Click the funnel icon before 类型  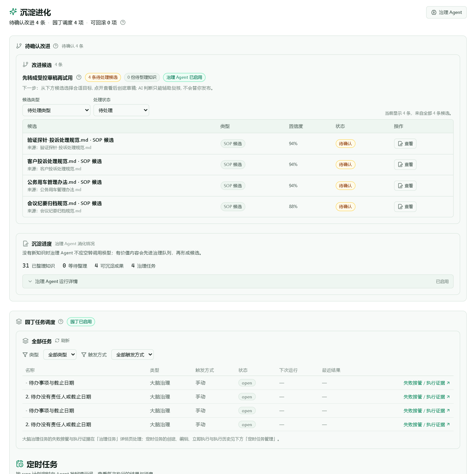click(25, 355)
